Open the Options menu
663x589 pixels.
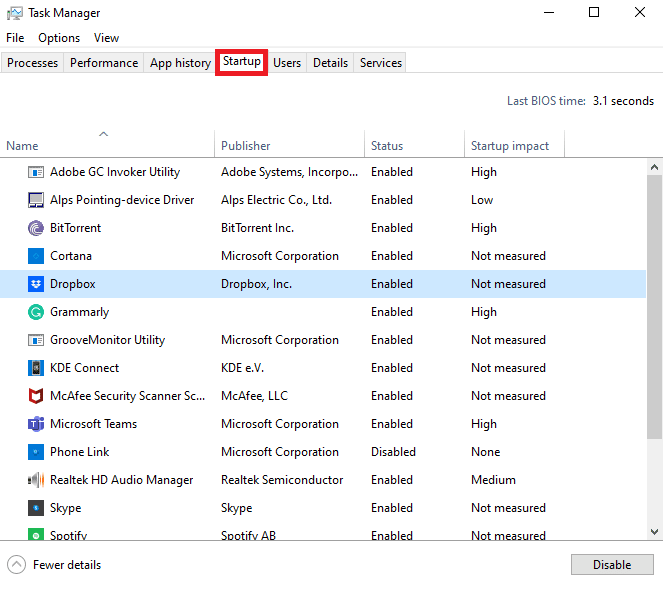tap(59, 38)
